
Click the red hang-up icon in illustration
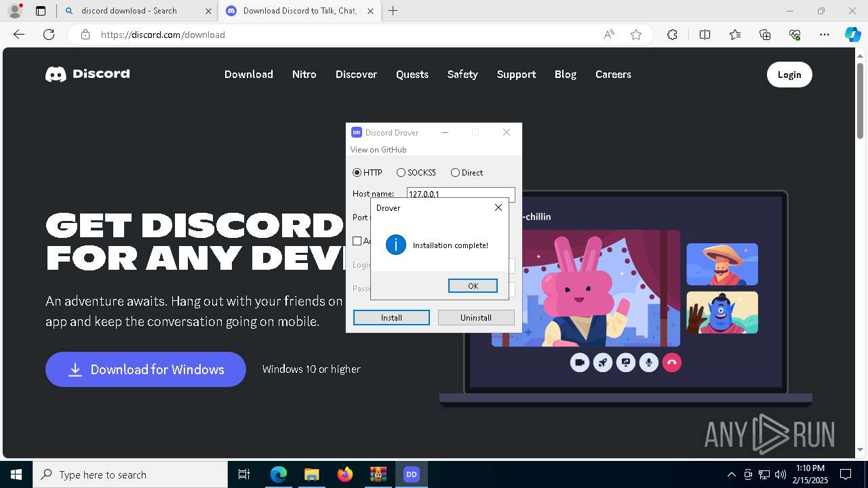pos(672,363)
